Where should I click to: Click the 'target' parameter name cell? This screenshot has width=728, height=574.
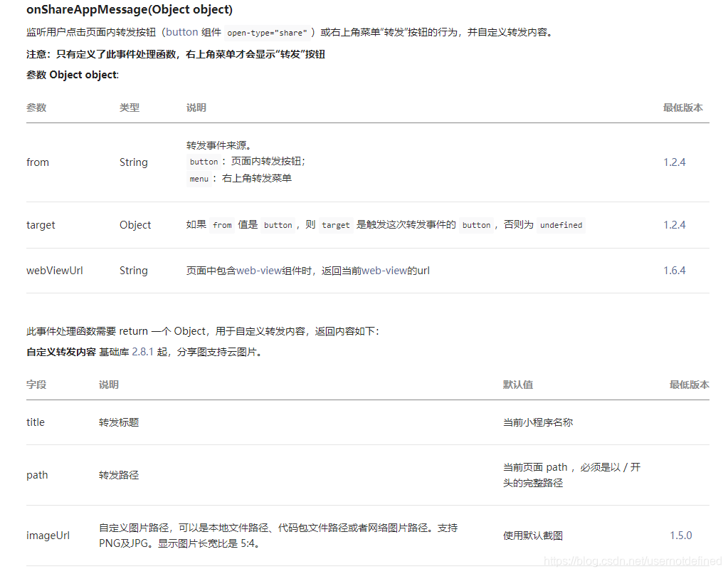[x=41, y=225]
